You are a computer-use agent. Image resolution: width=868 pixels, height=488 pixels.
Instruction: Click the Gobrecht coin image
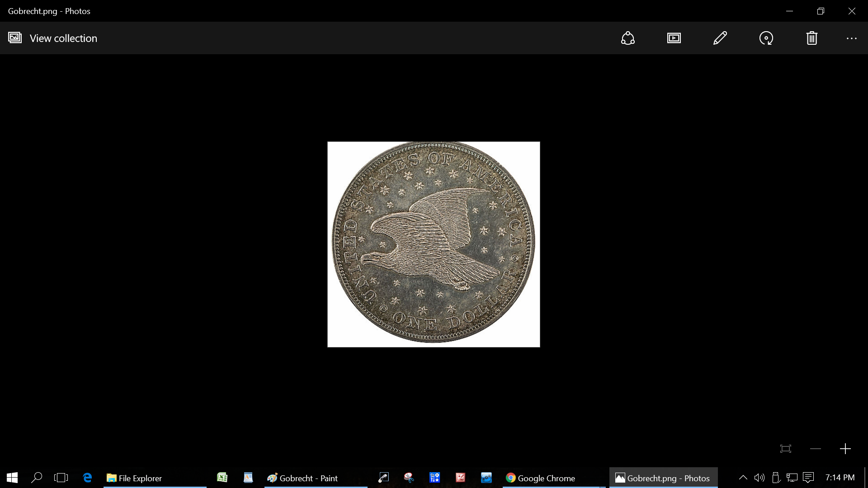(x=434, y=244)
